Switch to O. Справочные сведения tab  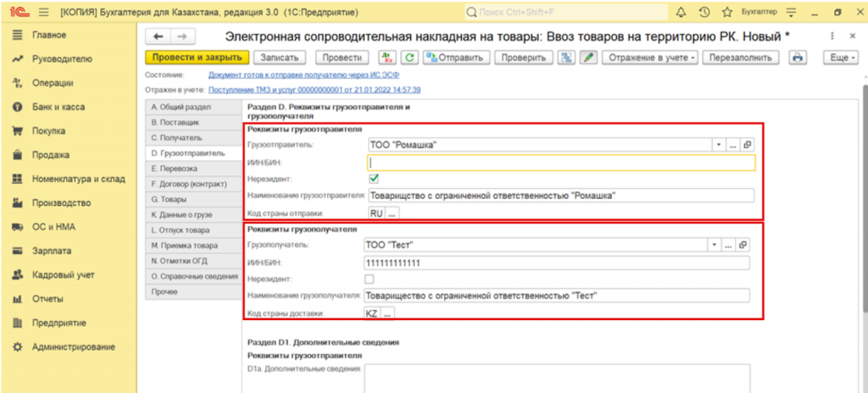pyautogui.click(x=194, y=276)
